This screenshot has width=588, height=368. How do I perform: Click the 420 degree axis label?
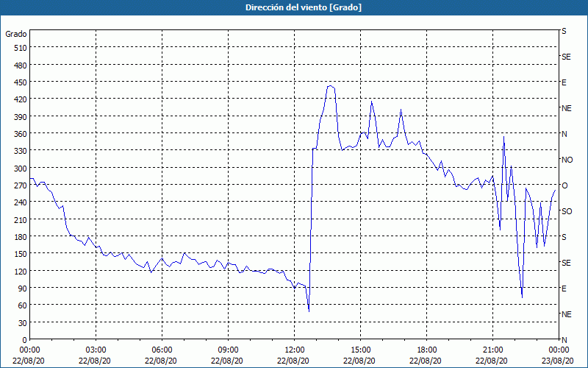coord(21,100)
